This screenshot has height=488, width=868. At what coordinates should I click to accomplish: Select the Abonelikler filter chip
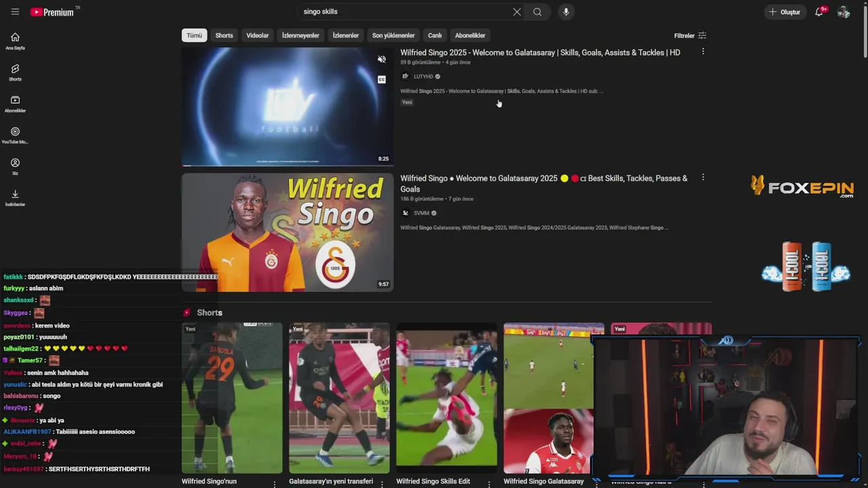pos(470,35)
